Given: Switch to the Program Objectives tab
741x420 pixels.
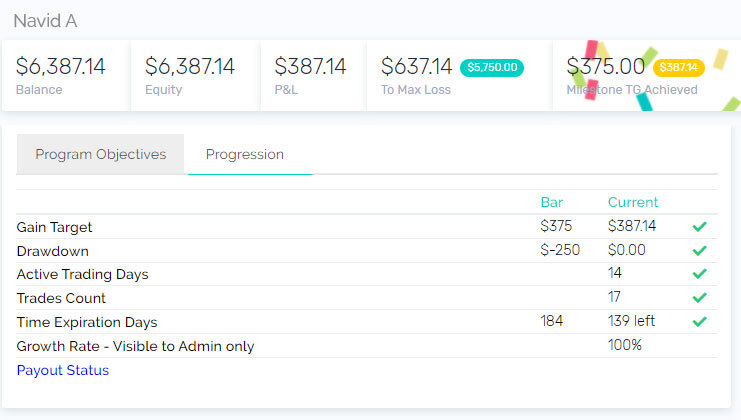Looking at the screenshot, I should click(x=100, y=154).
